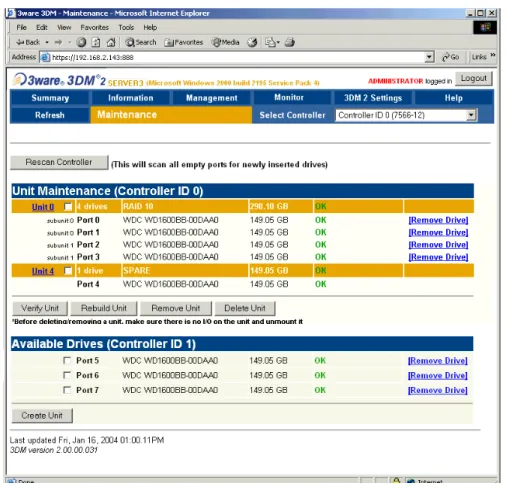This screenshot has width=506, height=489.
Task: Open the Favorites toolbar button
Action: [x=184, y=42]
